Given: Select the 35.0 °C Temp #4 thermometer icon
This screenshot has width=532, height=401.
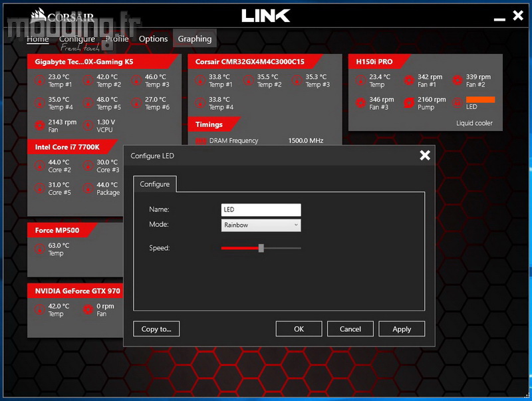Looking at the screenshot, I should pyautogui.click(x=40, y=103).
